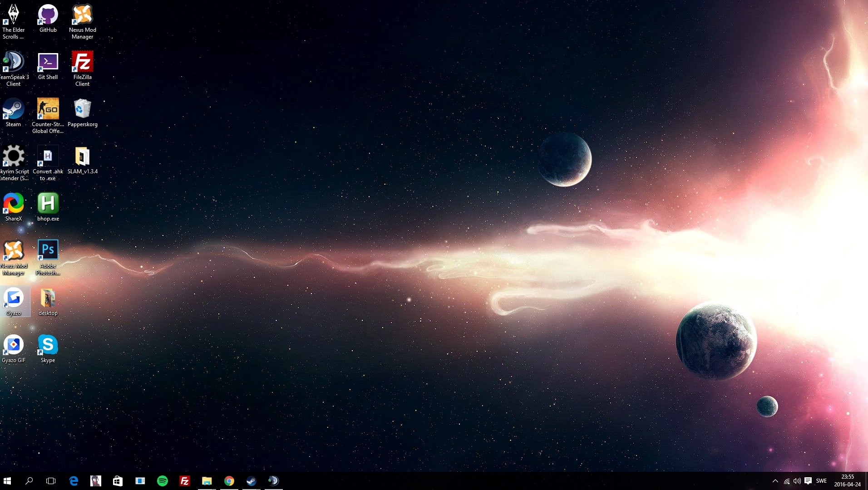Select the ShareX desktop icon
868x490 pixels.
[x=14, y=207]
